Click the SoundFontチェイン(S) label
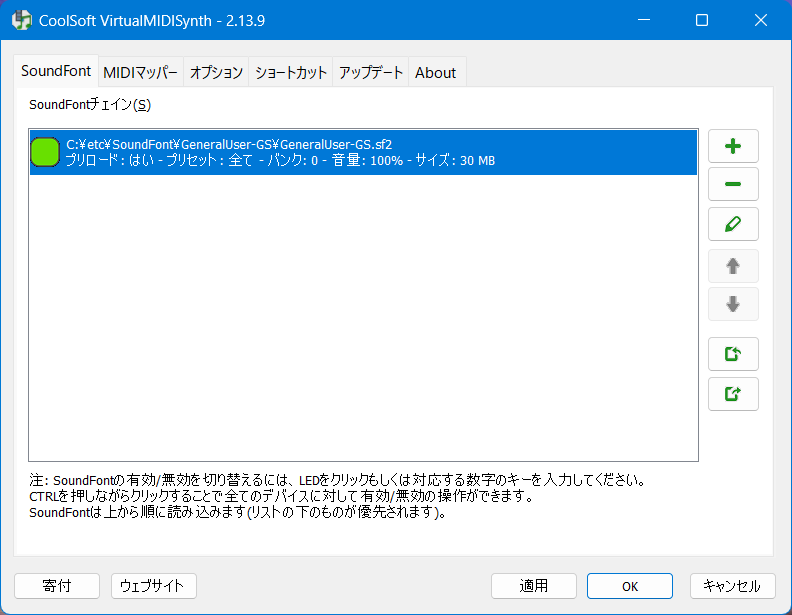 90,105
